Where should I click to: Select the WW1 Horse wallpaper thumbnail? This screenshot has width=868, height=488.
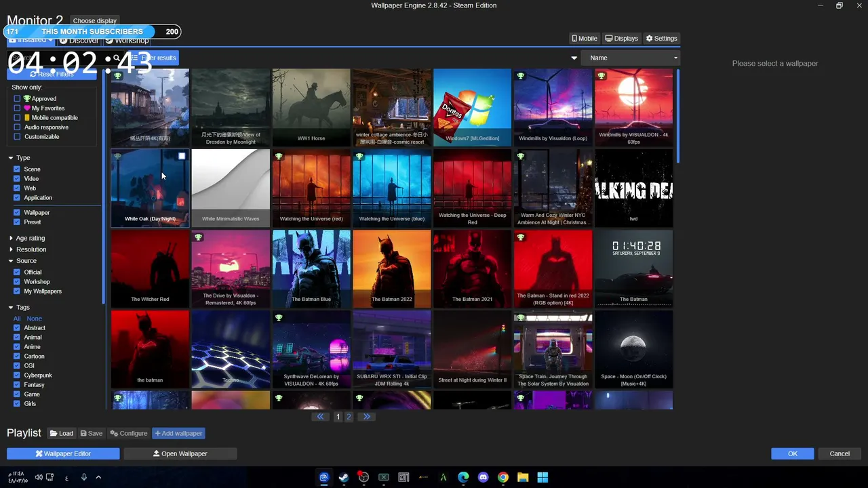311,107
